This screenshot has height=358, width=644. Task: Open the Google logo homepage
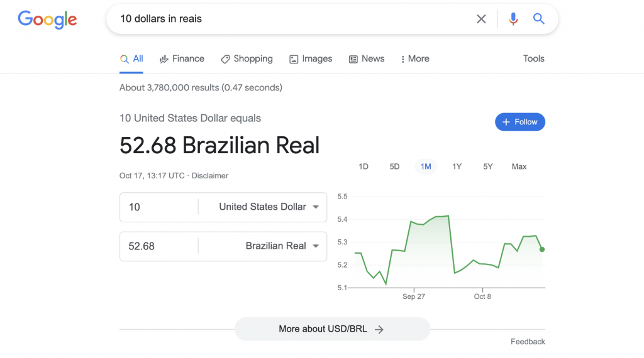point(47,19)
